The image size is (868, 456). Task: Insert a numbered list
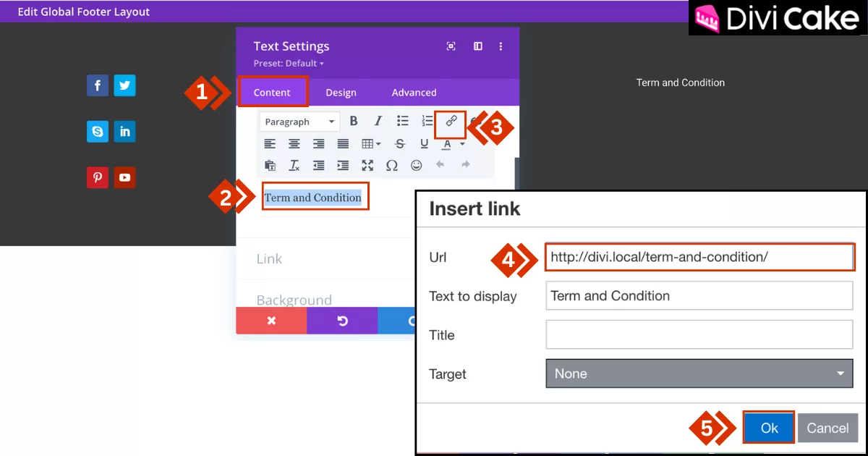click(427, 121)
